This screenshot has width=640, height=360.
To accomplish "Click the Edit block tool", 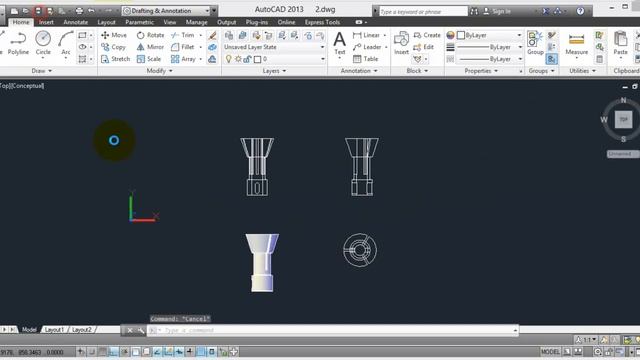I will click(424, 47).
